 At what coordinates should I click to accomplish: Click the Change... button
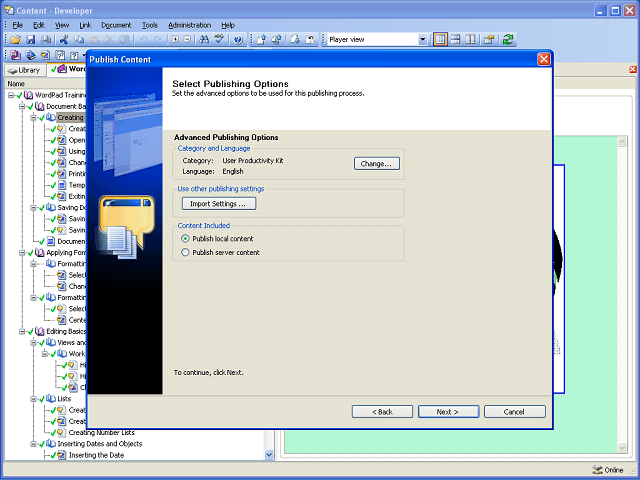[x=377, y=164]
